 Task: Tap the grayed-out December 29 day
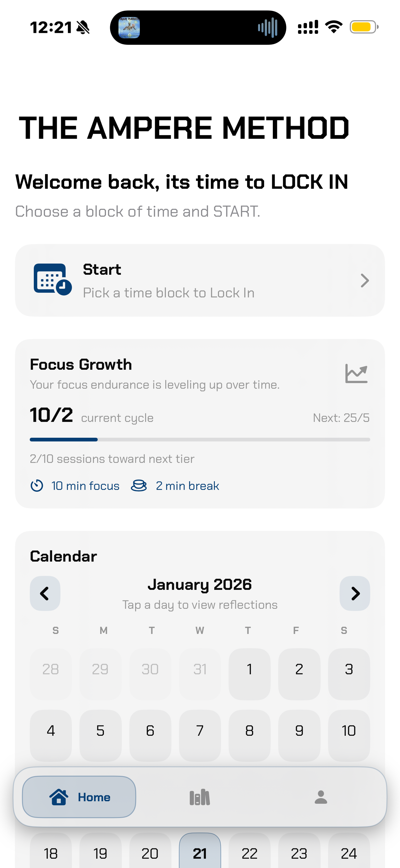tap(100, 670)
